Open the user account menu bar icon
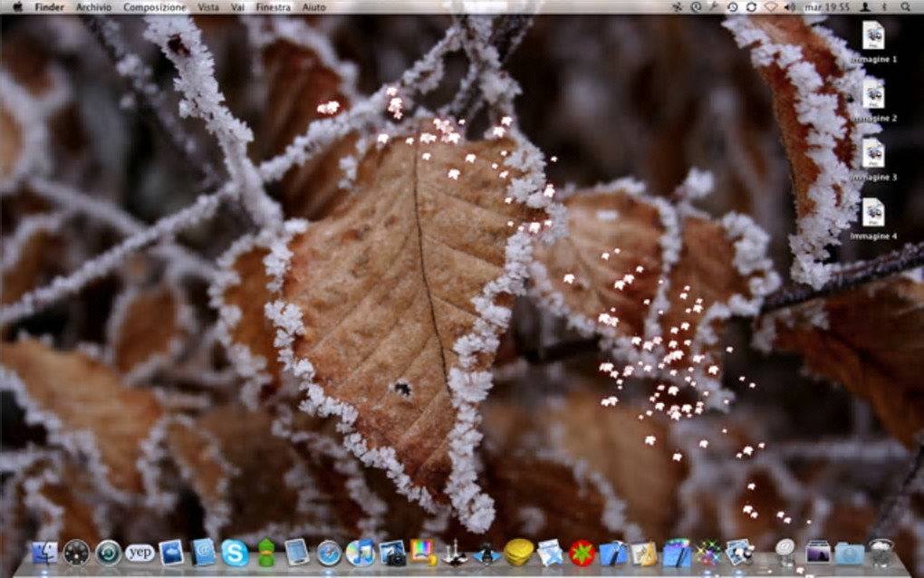Screen dimensions: 924x578 tap(865, 7)
